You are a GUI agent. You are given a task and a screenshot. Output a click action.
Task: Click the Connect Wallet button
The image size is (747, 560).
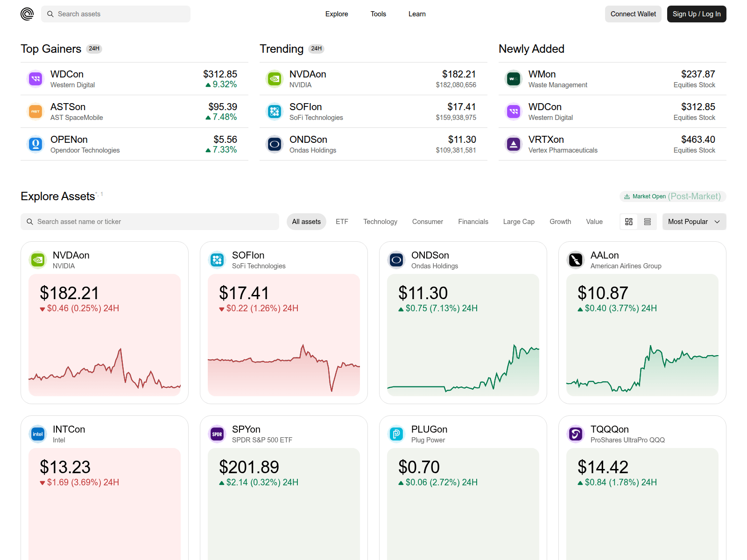[633, 14]
